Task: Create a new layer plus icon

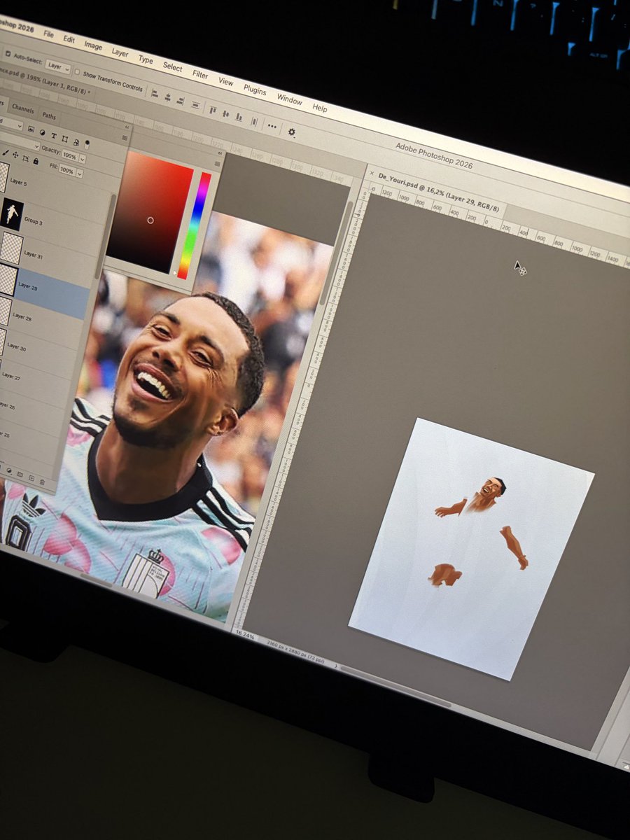Action: click(31, 478)
